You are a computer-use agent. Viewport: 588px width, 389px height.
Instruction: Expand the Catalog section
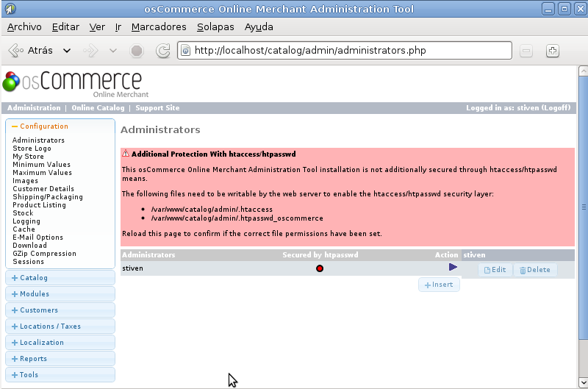click(60, 278)
